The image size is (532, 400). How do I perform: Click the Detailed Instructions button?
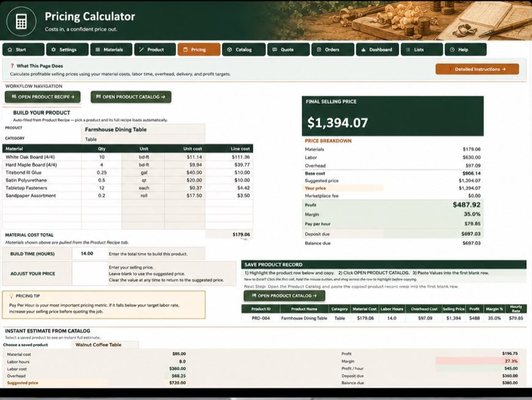pos(477,69)
